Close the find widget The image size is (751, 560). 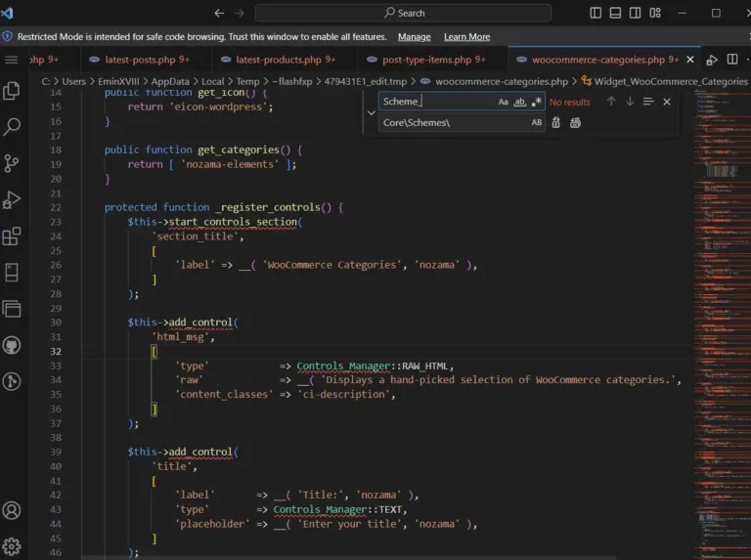[667, 102]
